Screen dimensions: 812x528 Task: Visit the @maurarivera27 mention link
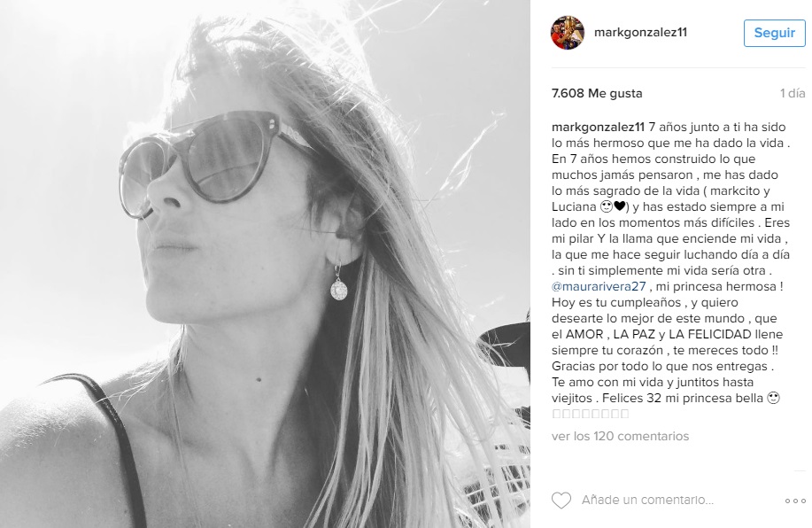[599, 286]
